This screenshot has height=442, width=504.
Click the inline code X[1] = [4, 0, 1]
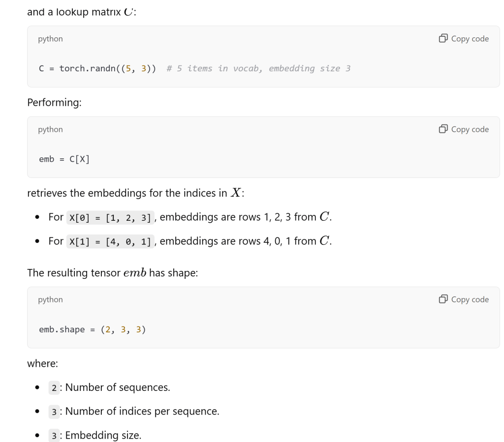(x=110, y=241)
